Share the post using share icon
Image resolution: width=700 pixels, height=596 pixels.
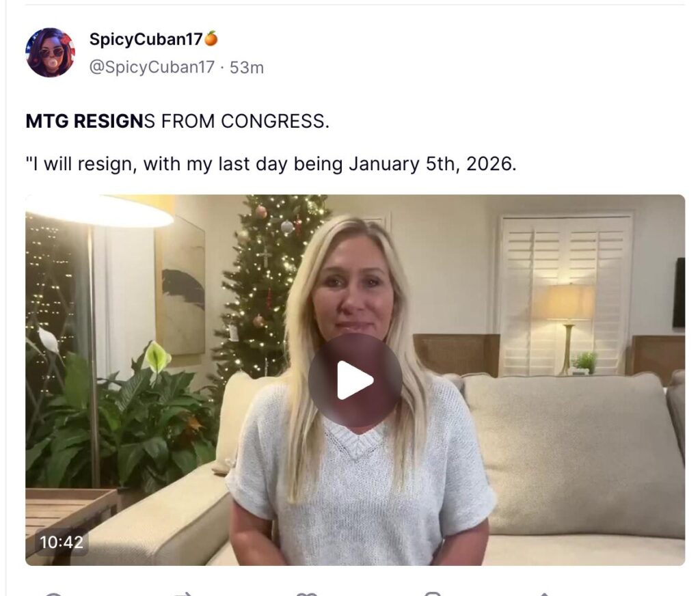(x=543, y=594)
